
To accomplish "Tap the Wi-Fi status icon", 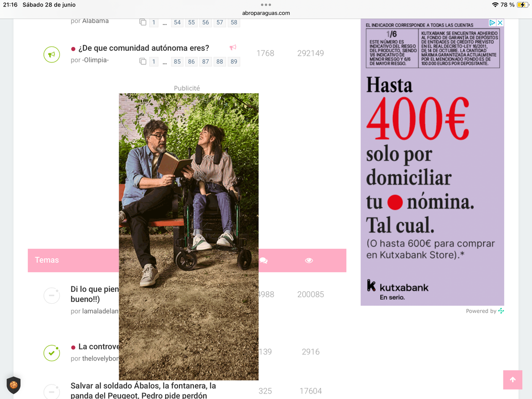I will pyautogui.click(x=495, y=5).
